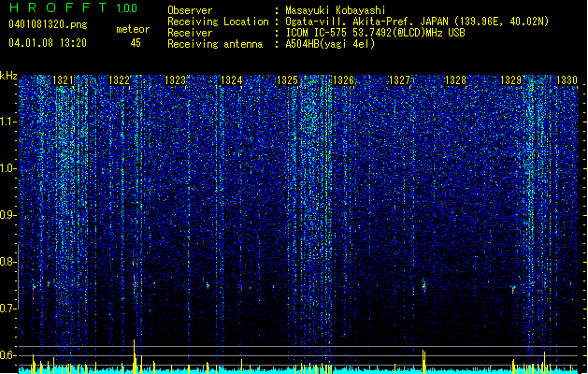Click the 1329 time marker
The image size is (588, 374).
[510, 80]
